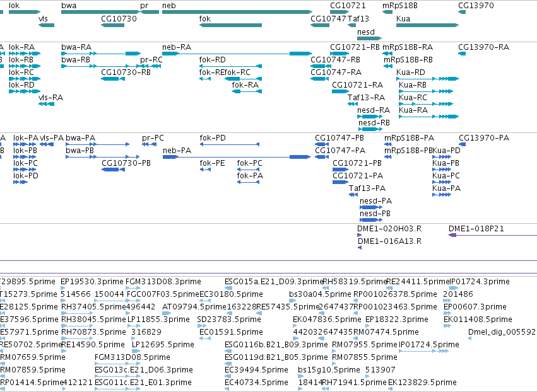The image size is (537, 392).
Task: Select transcript lok-RD
Action: coord(21,84)
